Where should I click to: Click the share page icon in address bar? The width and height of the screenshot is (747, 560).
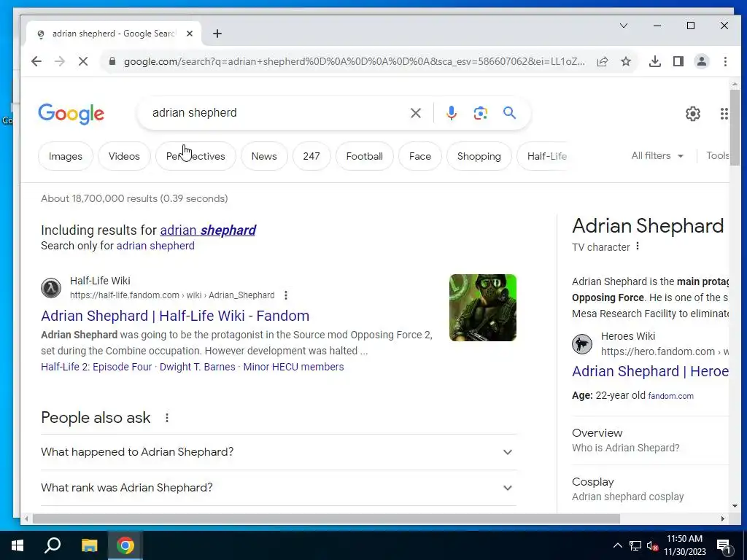click(x=603, y=61)
